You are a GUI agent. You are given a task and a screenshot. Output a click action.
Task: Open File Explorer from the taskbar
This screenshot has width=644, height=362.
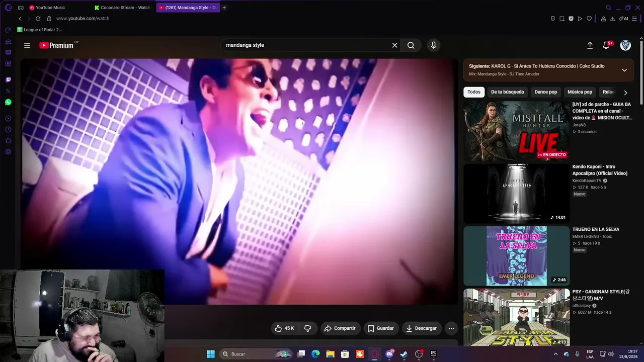tap(331, 354)
